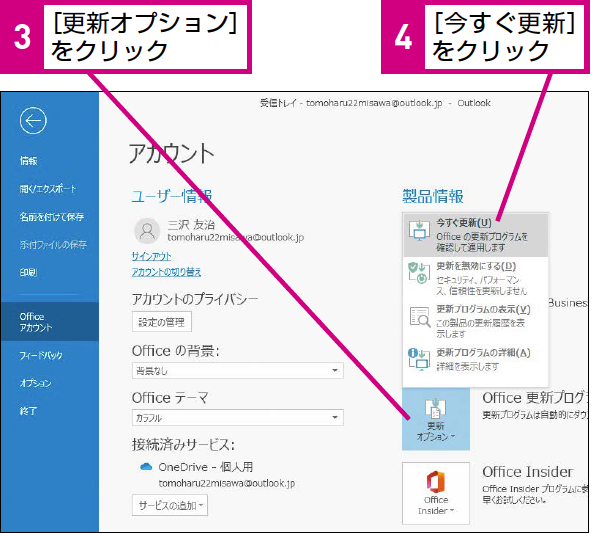Open the 更新オプション button

(x=436, y=419)
